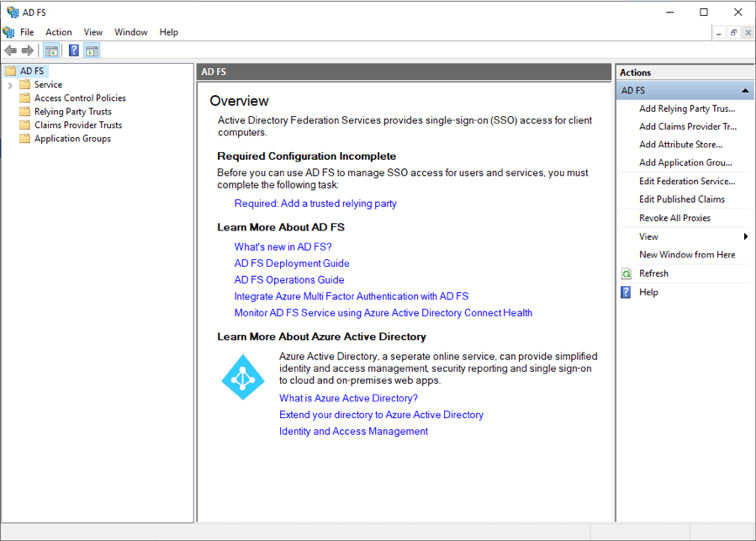Click the AD FS root folder icon
Image resolution: width=756 pixels, height=541 pixels.
11,71
